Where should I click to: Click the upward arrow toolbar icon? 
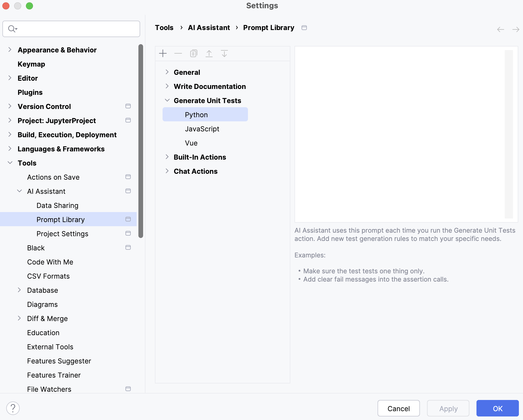(209, 53)
